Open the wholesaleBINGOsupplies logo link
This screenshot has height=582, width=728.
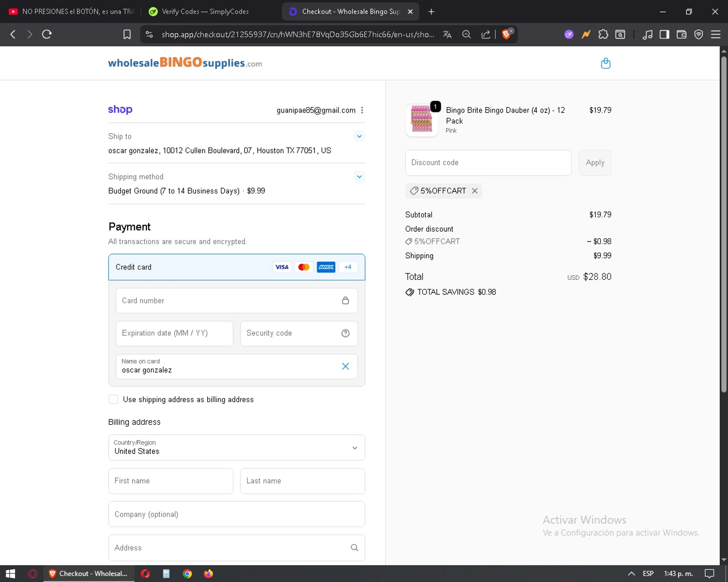(185, 63)
